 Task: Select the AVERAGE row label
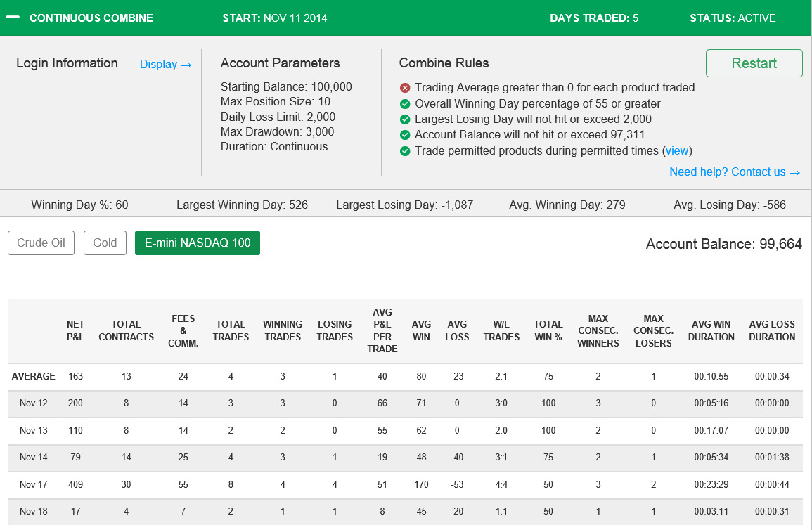[33, 376]
